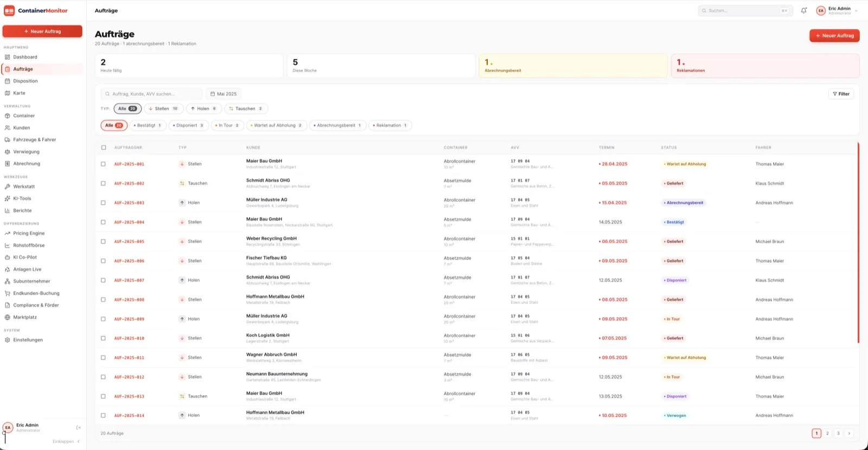Select the Wartet auf Abholung status tab

[x=276, y=125]
